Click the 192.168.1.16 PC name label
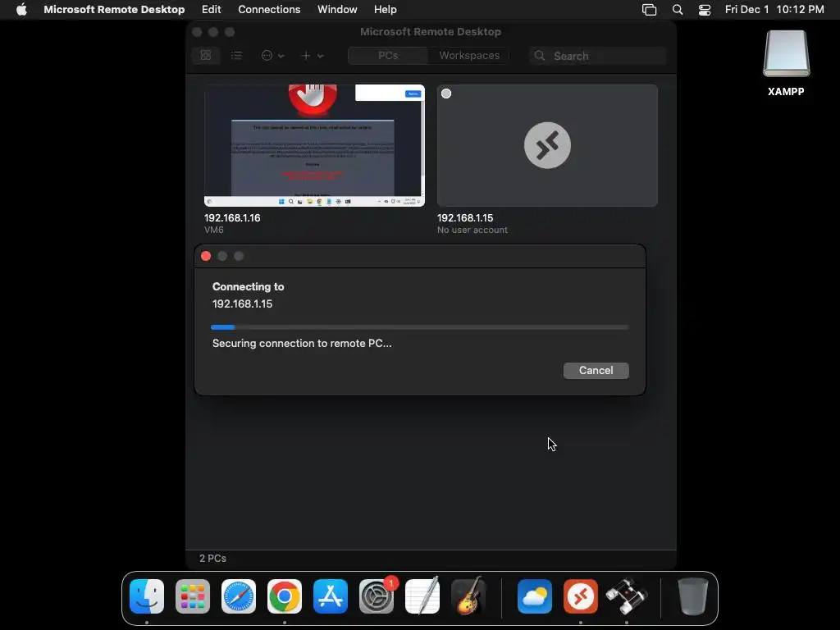The width and height of the screenshot is (840, 630). click(232, 218)
